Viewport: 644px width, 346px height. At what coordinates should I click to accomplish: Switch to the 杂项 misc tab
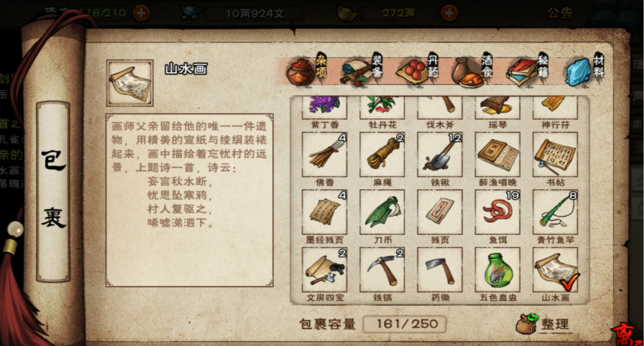point(307,71)
